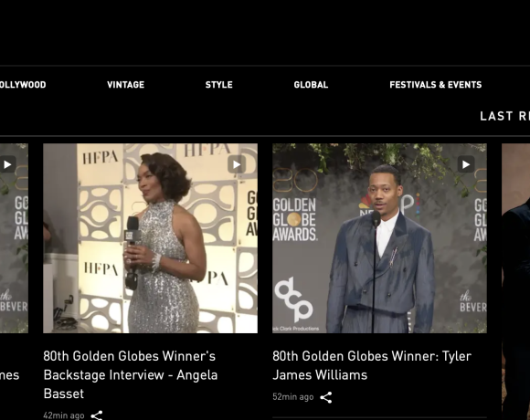Viewport: 530px width, 420px height.
Task: Play the leftmost partially visible video card
Action: tap(8, 164)
